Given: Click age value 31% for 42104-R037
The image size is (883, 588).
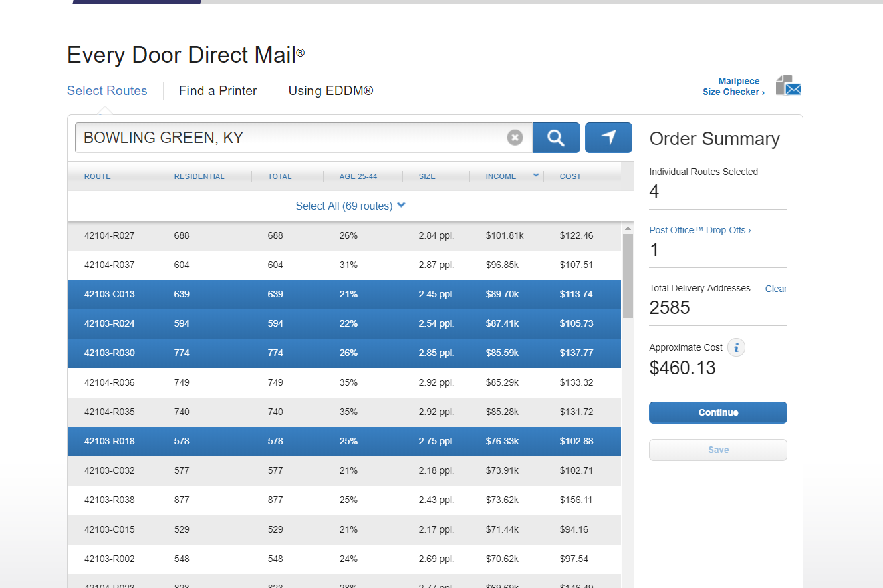Looking at the screenshot, I should click(x=348, y=265).
